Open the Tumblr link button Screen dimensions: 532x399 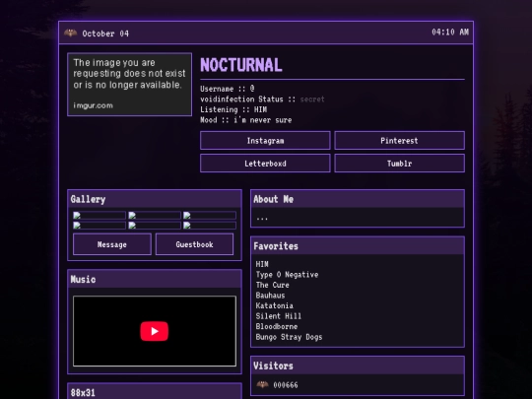tap(399, 164)
